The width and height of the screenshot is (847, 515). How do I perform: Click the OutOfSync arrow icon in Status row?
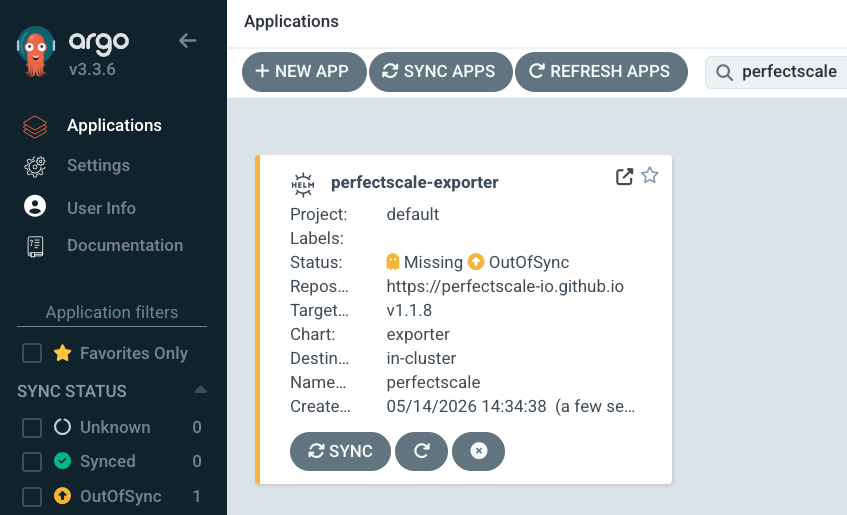pos(476,262)
